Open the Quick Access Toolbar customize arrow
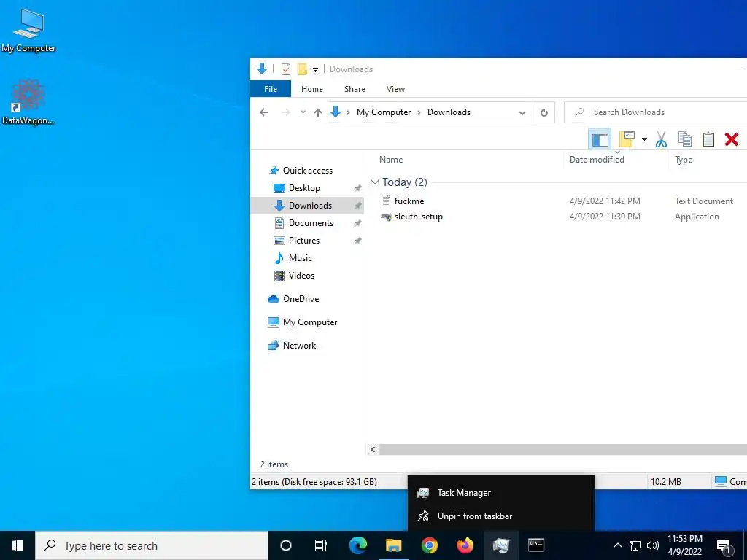The image size is (747, 560). (315, 70)
